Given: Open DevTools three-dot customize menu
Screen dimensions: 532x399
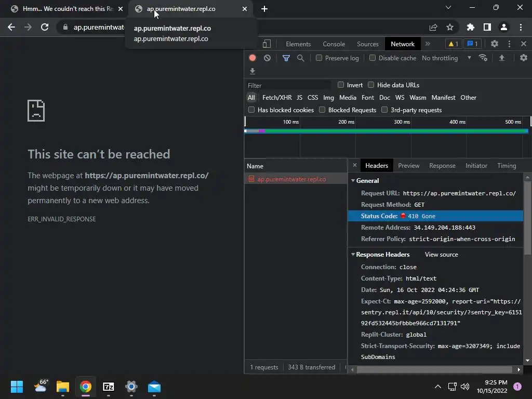Looking at the screenshot, I should click(x=509, y=44).
